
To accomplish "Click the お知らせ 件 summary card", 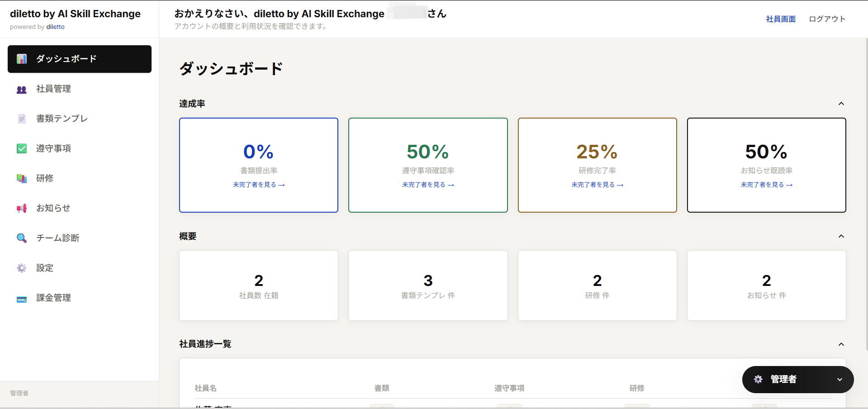I will pyautogui.click(x=766, y=285).
